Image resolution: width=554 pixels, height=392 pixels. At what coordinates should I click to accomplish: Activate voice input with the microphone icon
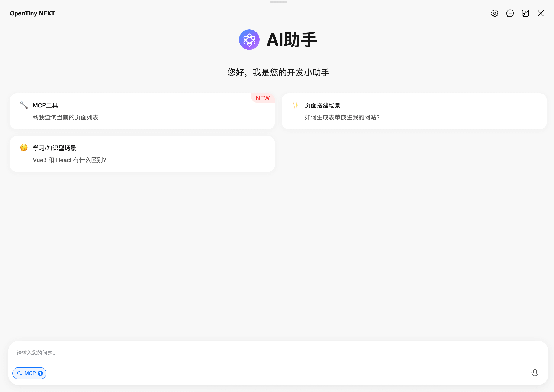[x=535, y=373]
